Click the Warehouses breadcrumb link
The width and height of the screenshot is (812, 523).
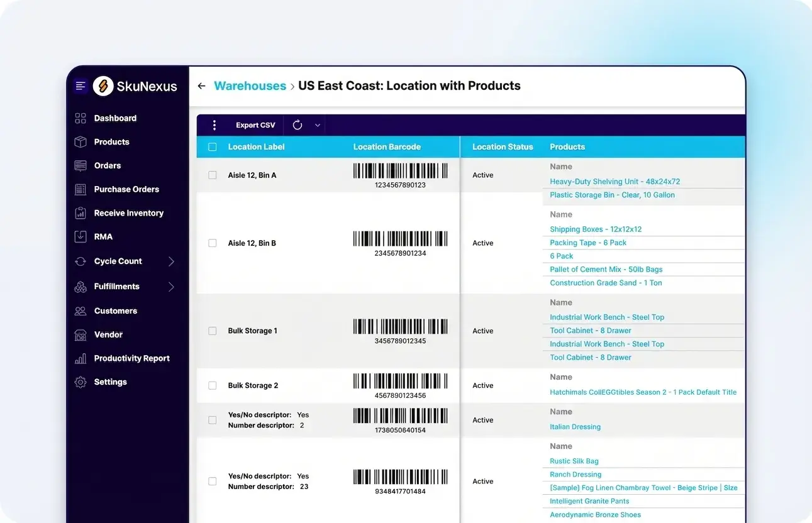pos(250,86)
